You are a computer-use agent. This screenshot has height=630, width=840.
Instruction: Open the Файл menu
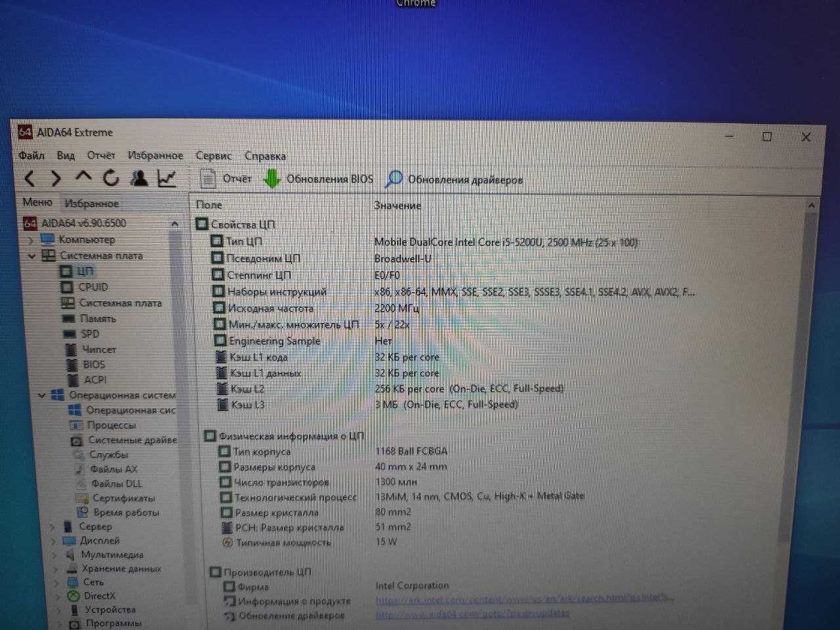[31, 156]
